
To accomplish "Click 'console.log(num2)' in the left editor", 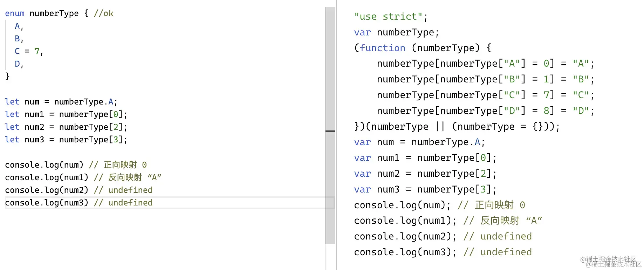I will 47,190.
